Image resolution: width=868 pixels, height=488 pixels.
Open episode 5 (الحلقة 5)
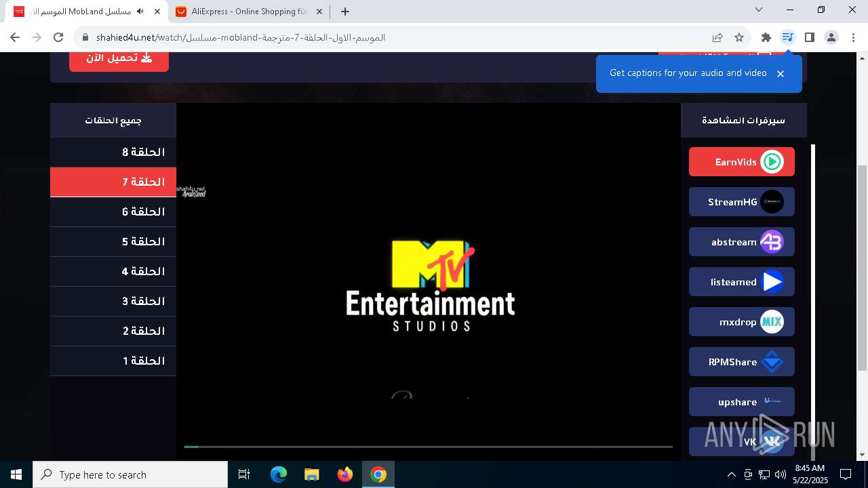pos(113,241)
